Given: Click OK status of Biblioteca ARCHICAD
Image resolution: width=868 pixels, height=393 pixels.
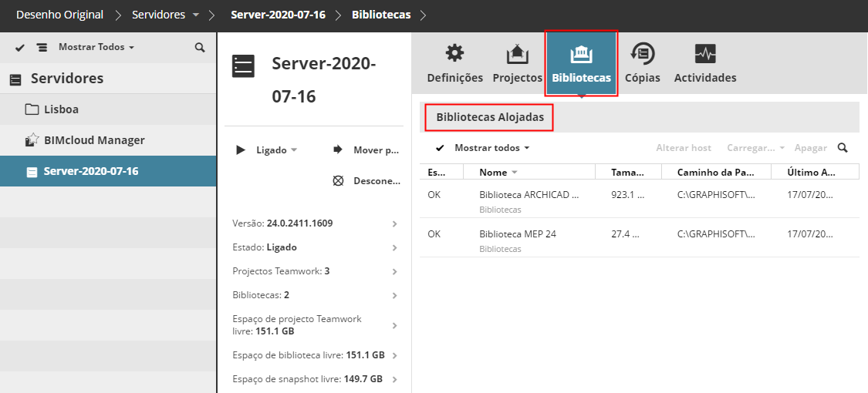Looking at the screenshot, I should click(x=434, y=194).
